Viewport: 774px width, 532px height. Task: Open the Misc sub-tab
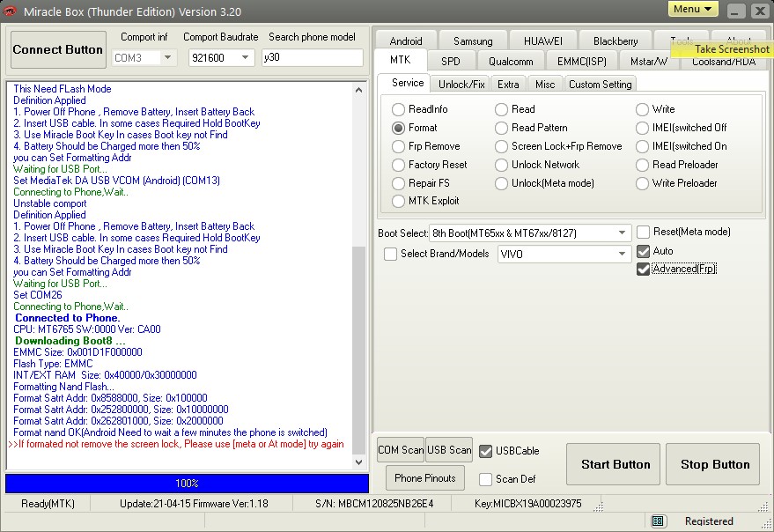click(x=545, y=85)
